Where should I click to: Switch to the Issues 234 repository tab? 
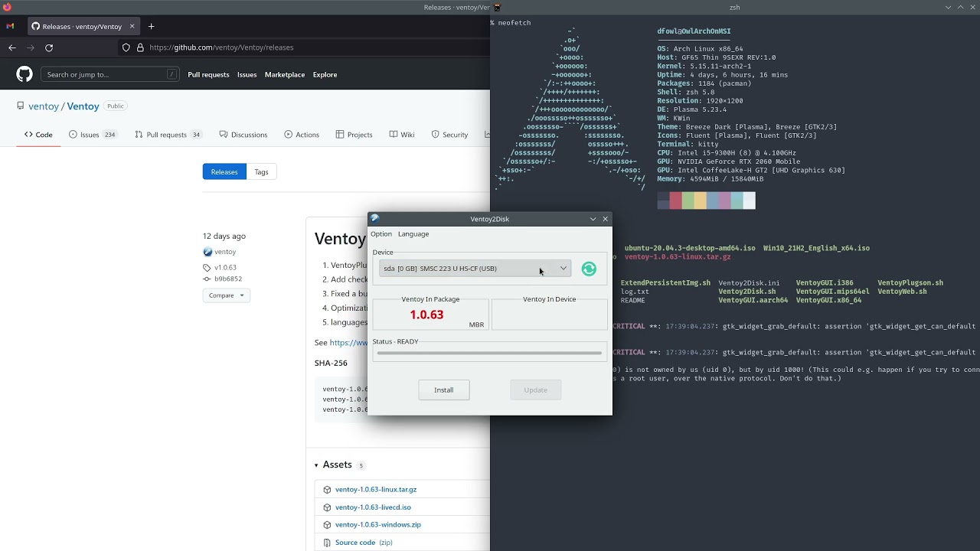[93, 135]
